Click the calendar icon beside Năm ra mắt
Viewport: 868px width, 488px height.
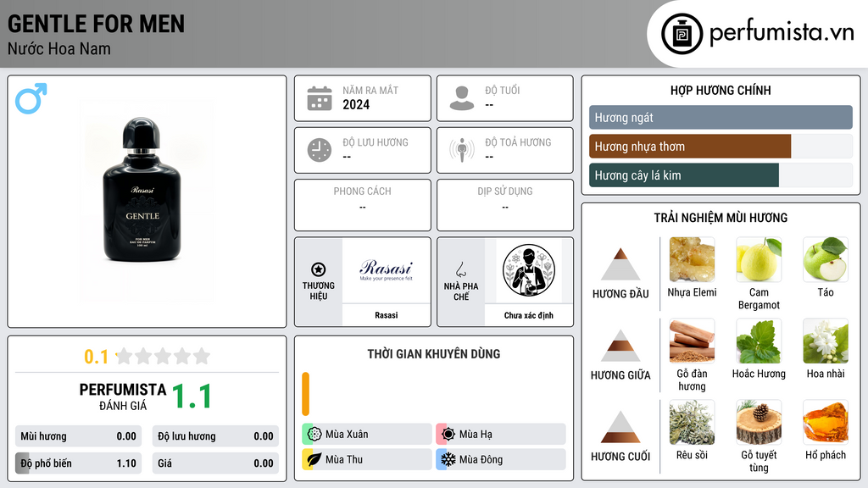[x=320, y=98]
